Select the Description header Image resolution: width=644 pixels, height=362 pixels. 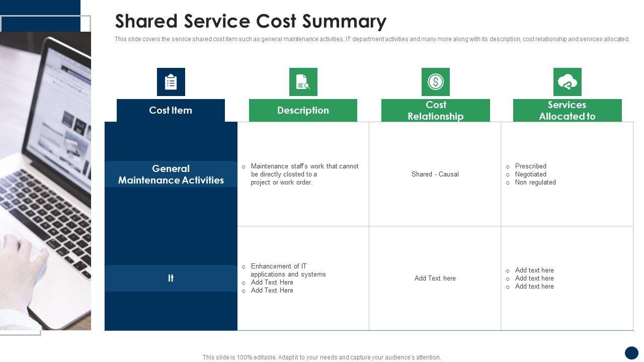[303, 110]
